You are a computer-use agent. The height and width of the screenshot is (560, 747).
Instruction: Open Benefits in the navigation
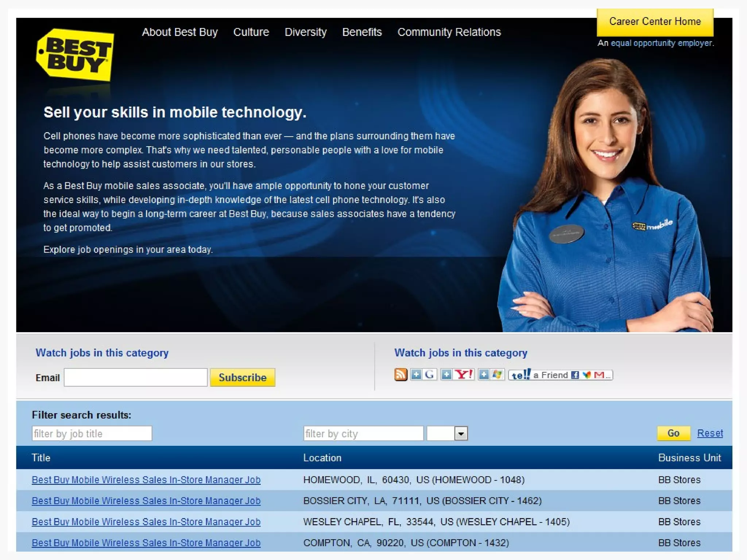(x=362, y=32)
